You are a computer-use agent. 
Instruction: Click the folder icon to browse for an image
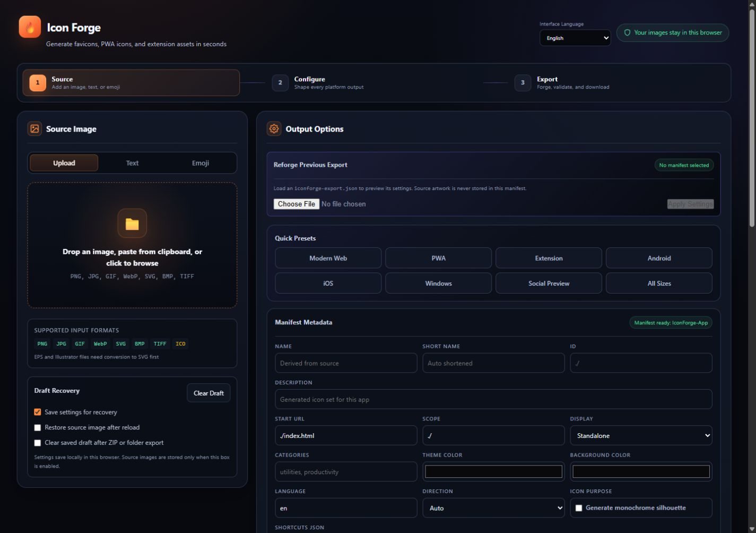(132, 223)
